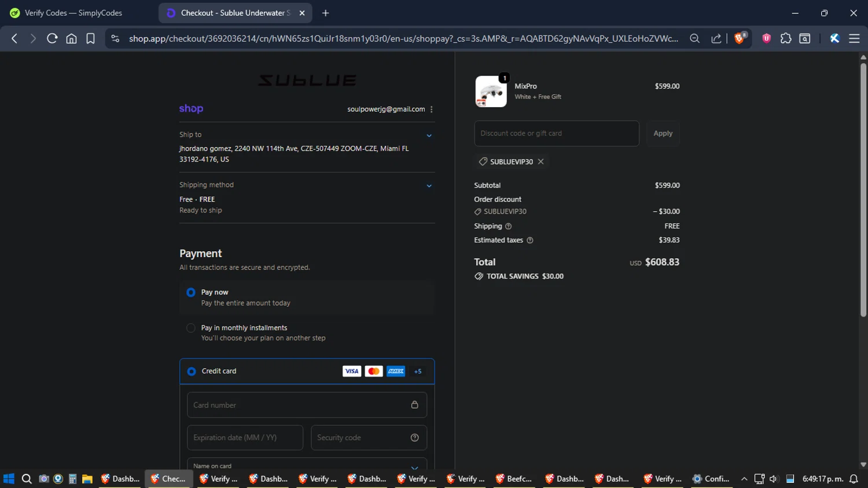This screenshot has width=868, height=488.
Task: Click the SUBLUEVIP30 order discount text
Action: pos(505,212)
